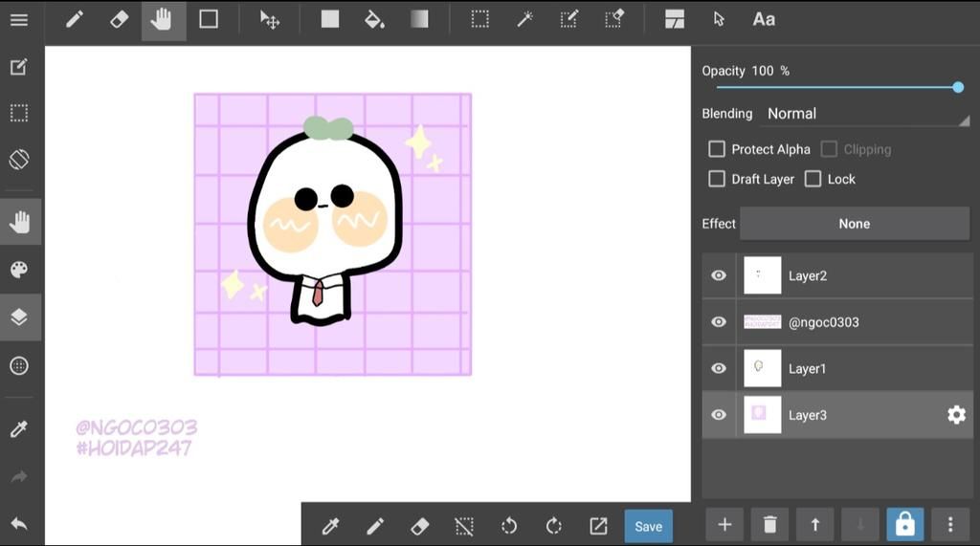Select the Hand move tool in top toolbar

pyautogui.click(x=163, y=19)
